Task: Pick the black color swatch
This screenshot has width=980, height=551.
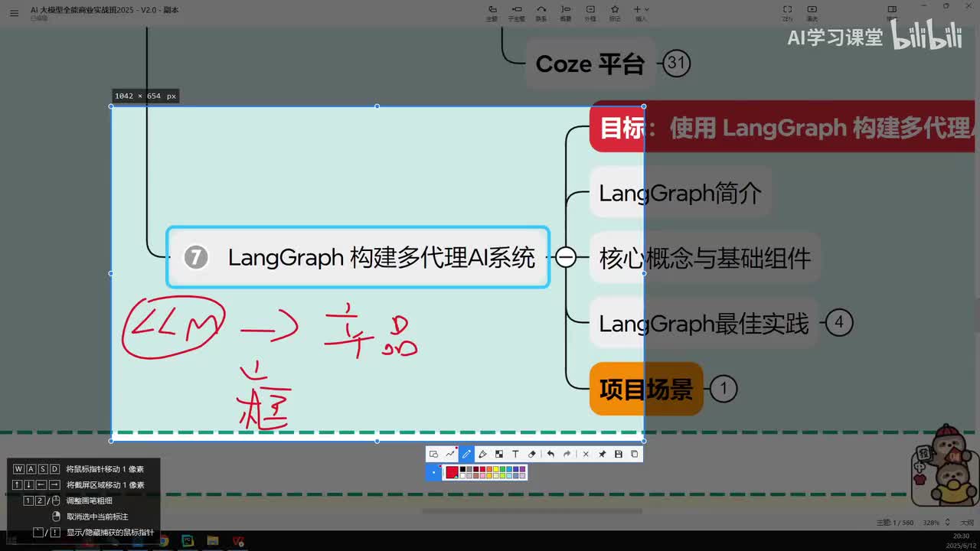Action: pyautogui.click(x=462, y=469)
